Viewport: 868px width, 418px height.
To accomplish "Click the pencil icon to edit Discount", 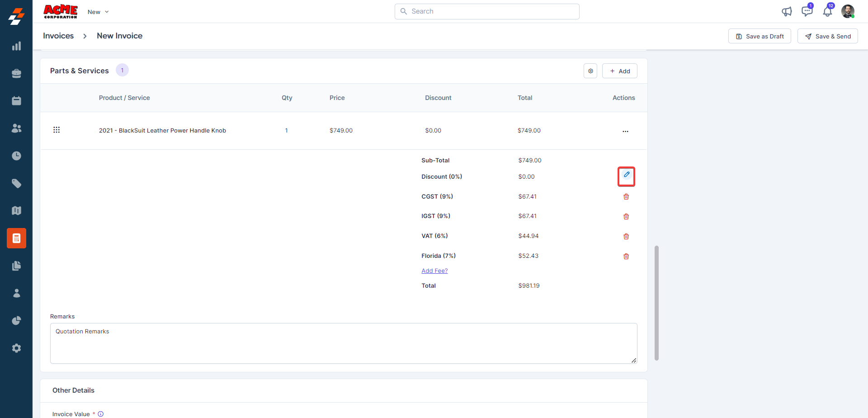I will (x=626, y=176).
